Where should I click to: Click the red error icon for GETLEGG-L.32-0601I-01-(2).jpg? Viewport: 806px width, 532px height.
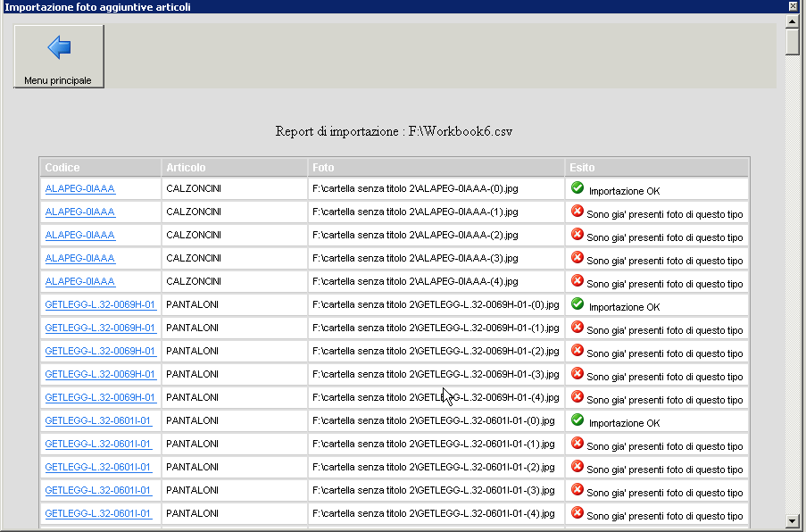coord(577,466)
